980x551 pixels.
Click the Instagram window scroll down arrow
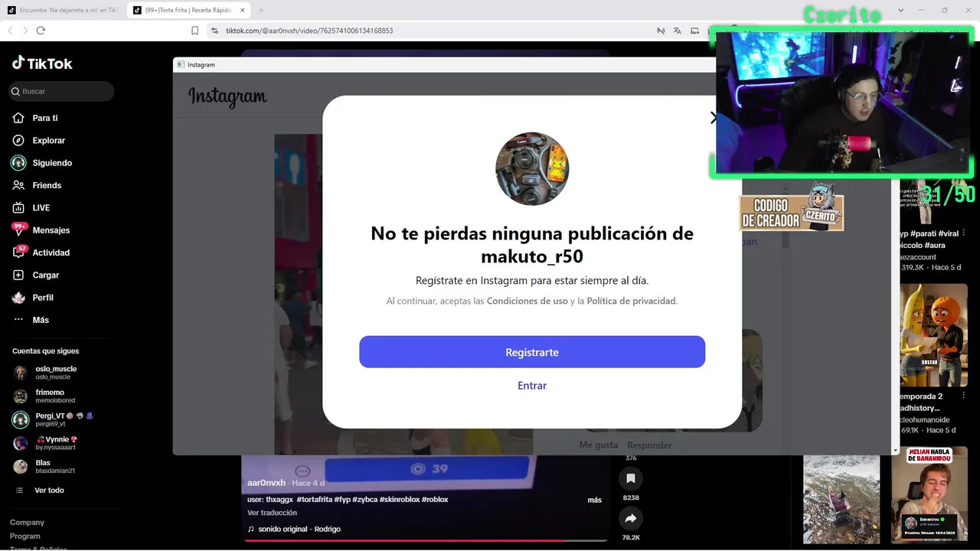pos(895,451)
